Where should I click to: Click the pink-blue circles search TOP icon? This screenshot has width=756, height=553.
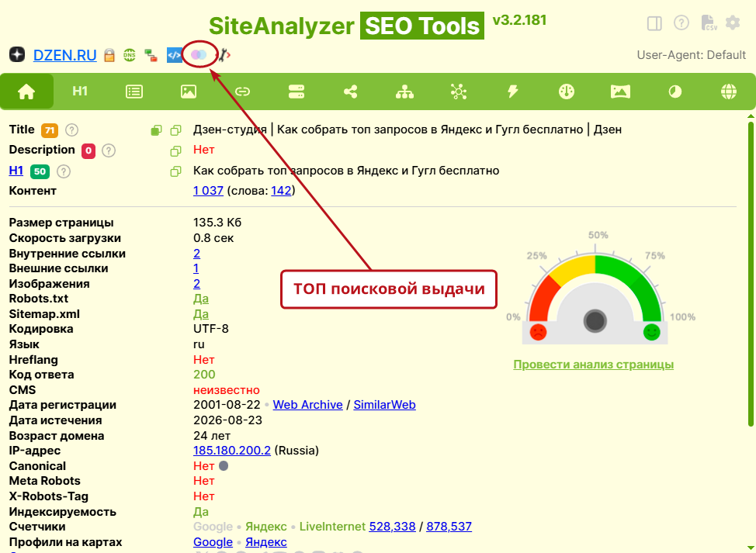point(199,55)
